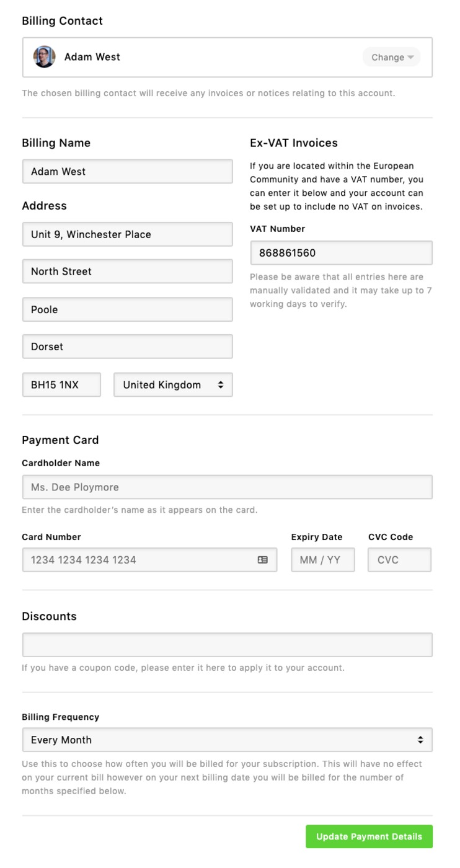Click the Cardholder Name input field
460x868 pixels.
pyautogui.click(x=227, y=487)
